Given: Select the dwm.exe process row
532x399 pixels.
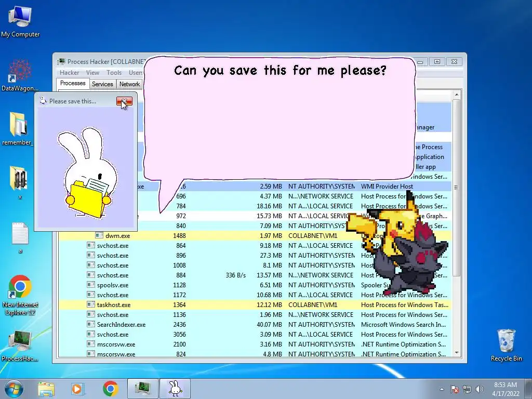Looking at the screenshot, I should [255, 236].
